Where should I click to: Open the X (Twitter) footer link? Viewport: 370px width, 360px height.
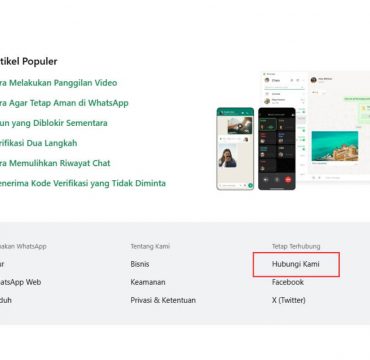click(x=289, y=300)
